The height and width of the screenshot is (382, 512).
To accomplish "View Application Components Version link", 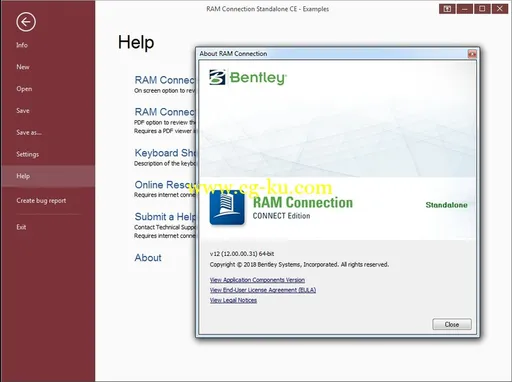I will tap(257, 280).
